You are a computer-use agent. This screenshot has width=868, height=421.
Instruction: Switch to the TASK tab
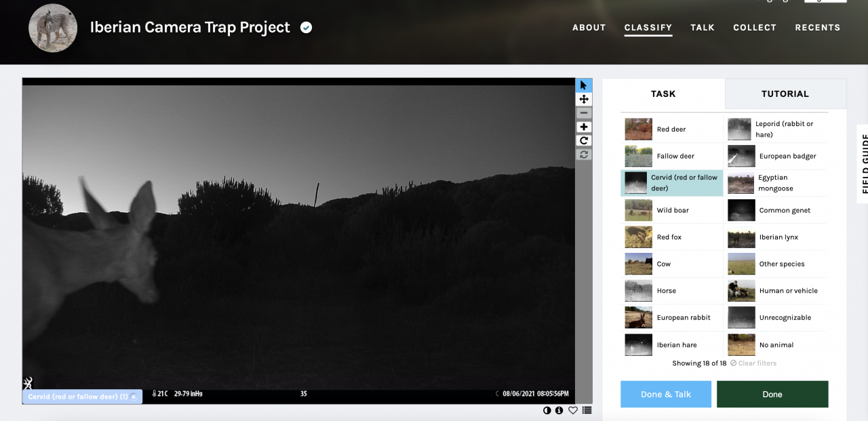pyautogui.click(x=663, y=94)
